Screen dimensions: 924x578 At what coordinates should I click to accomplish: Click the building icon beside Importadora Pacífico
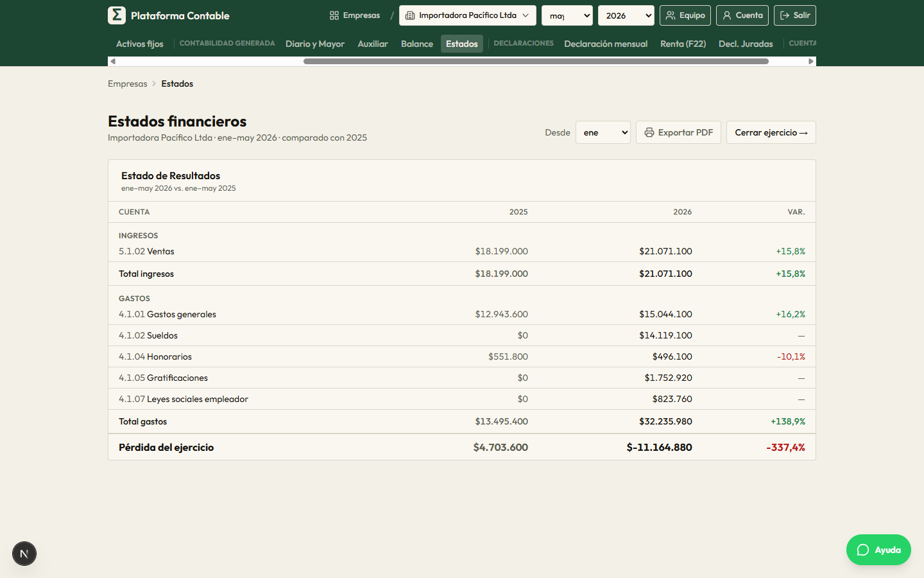[x=410, y=15]
